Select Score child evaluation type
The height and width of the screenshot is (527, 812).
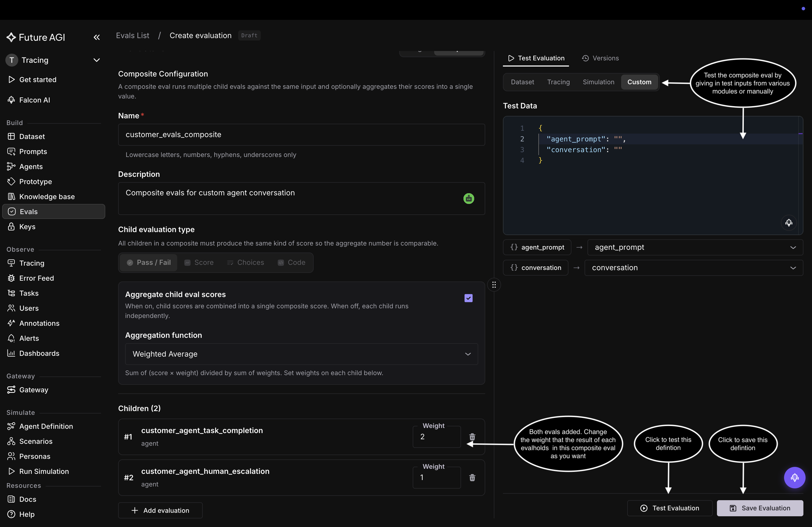click(199, 262)
